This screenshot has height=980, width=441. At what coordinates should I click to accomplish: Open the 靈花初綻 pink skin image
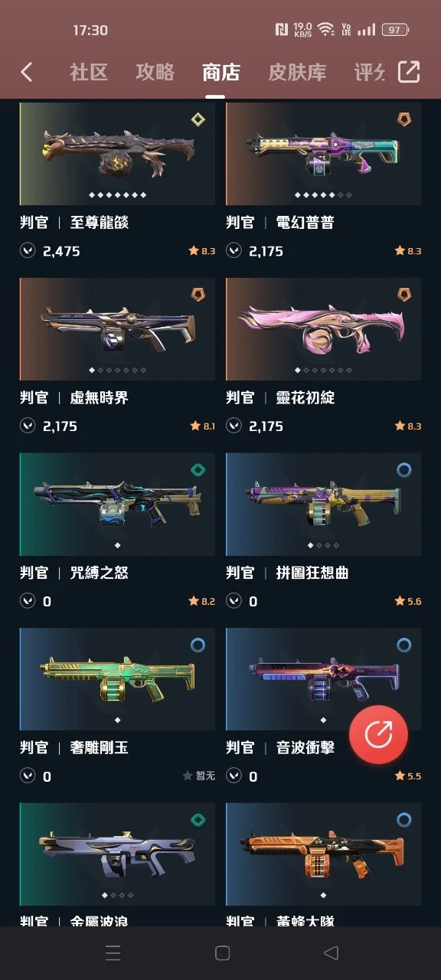click(x=324, y=329)
